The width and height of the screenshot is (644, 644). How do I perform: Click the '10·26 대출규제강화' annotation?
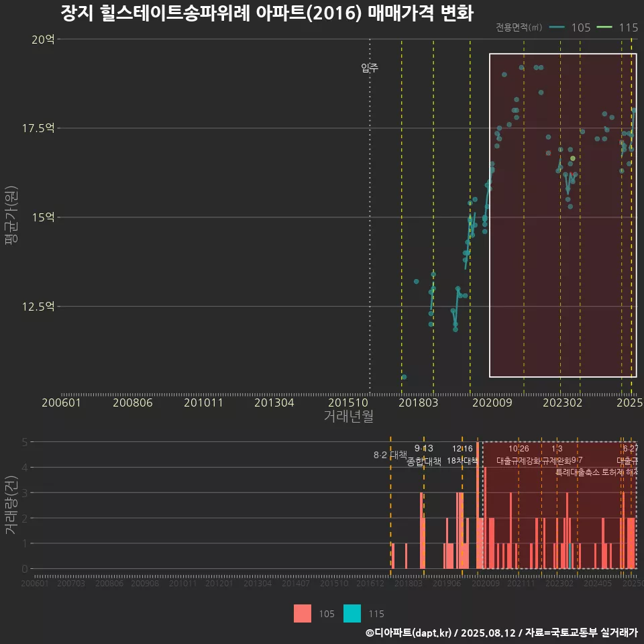519,455
